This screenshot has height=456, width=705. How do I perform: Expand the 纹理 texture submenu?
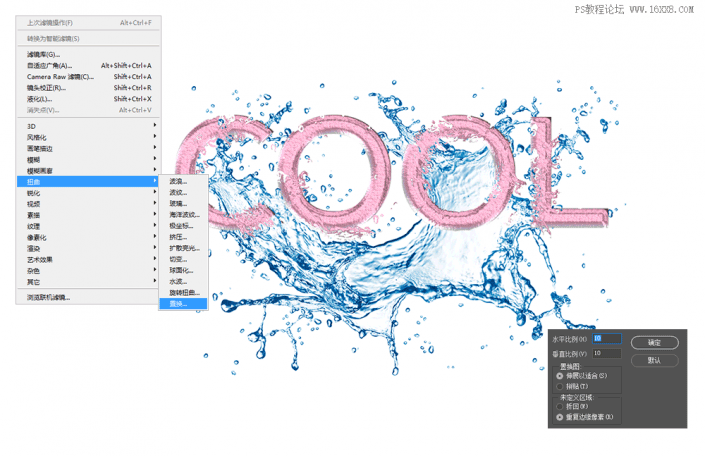[89, 226]
